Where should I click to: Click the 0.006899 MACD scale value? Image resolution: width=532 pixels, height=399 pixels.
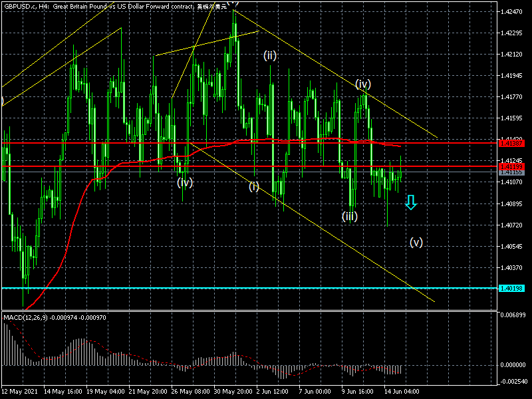pyautogui.click(x=515, y=315)
